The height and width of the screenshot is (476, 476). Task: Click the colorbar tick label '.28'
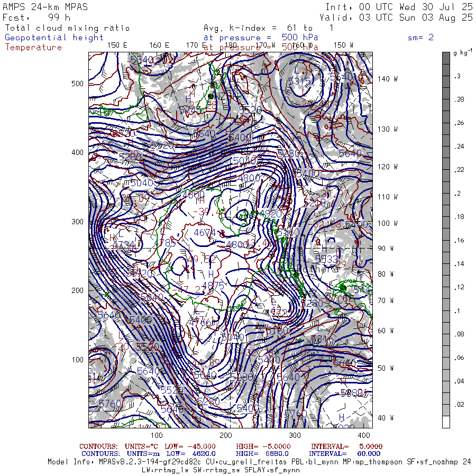click(x=459, y=99)
